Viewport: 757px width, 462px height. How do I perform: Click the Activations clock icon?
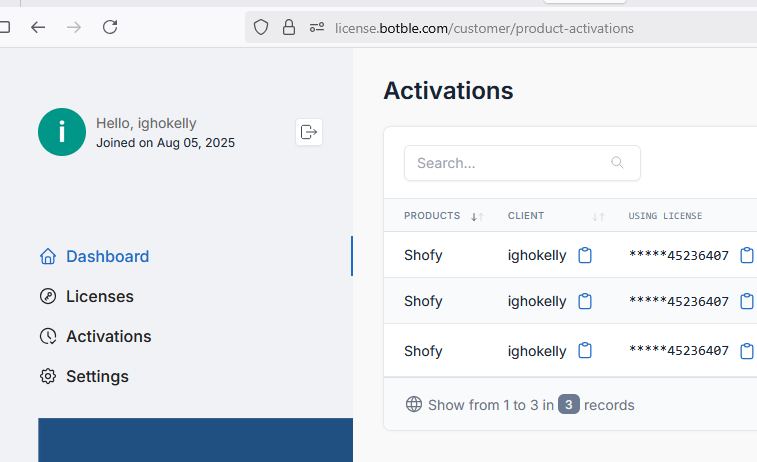[48, 336]
